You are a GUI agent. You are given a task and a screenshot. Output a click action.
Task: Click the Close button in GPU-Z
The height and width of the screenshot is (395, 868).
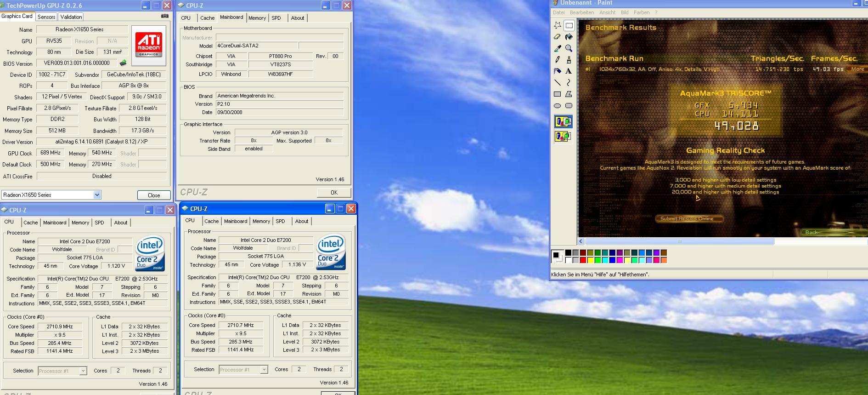(x=154, y=195)
